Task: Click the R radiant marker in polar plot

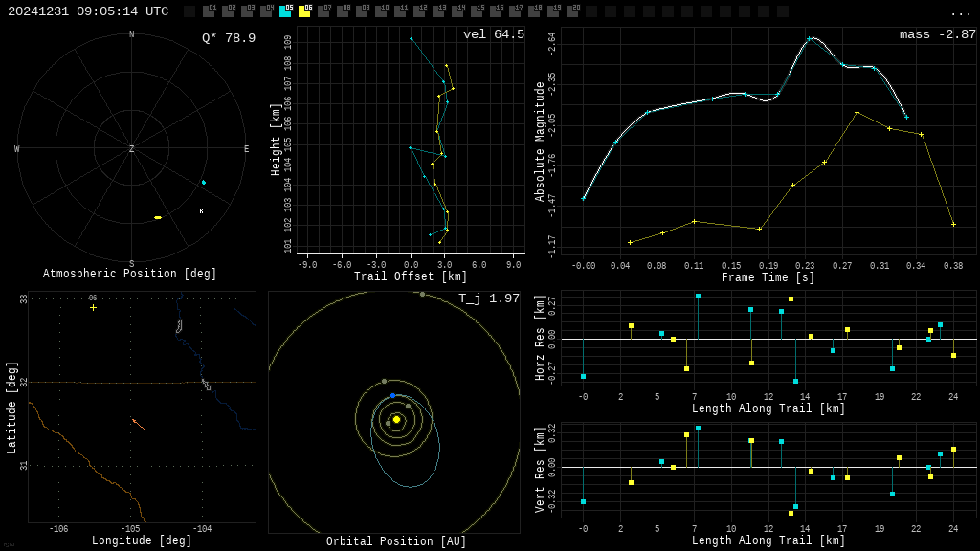Action: 201,211
